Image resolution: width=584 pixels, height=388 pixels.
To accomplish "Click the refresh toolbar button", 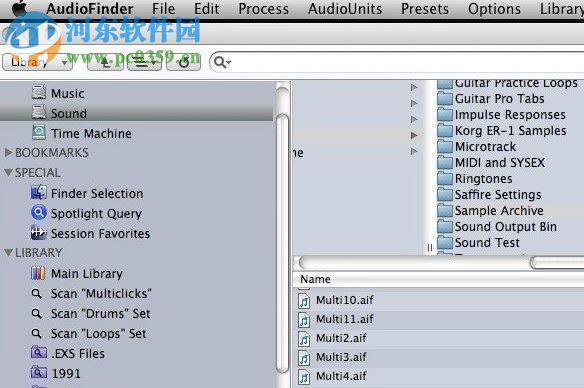I will click(183, 62).
